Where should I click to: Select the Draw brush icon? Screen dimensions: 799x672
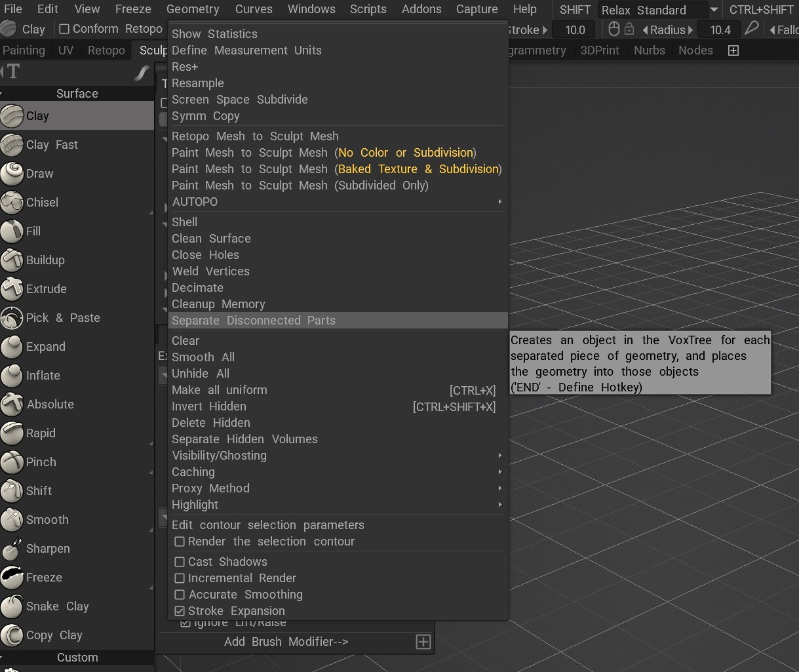coord(12,174)
